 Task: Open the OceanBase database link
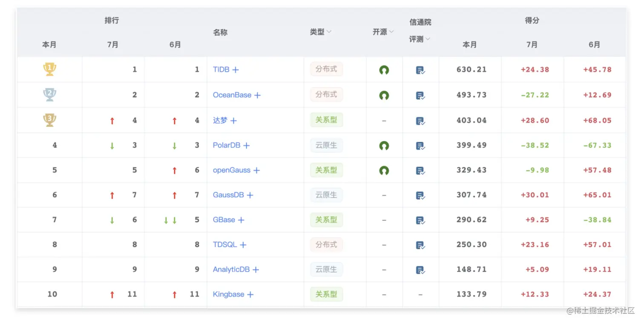(x=232, y=95)
